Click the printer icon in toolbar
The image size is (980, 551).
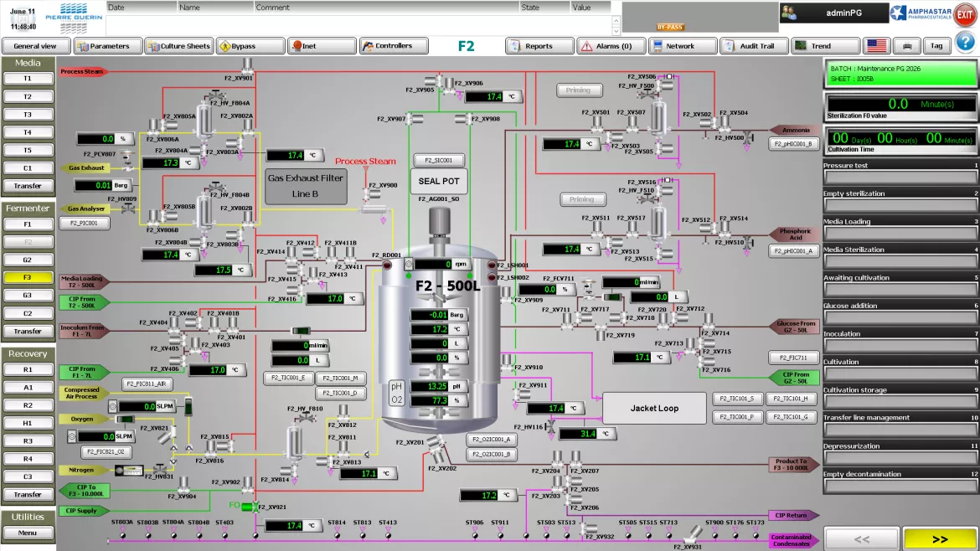click(907, 45)
